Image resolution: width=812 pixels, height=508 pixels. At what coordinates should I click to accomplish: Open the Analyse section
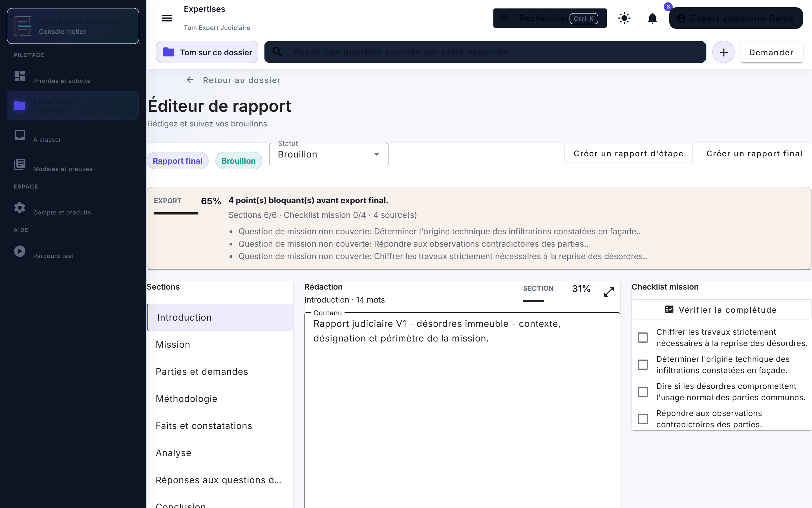220,453
